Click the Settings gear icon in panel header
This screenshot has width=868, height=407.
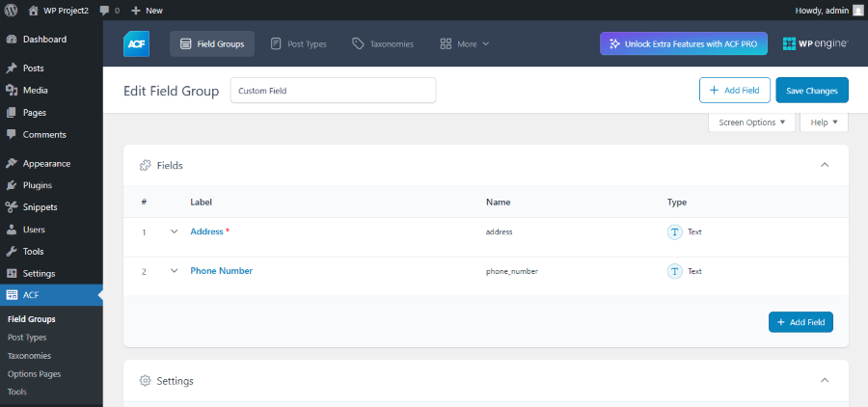pyautogui.click(x=146, y=381)
